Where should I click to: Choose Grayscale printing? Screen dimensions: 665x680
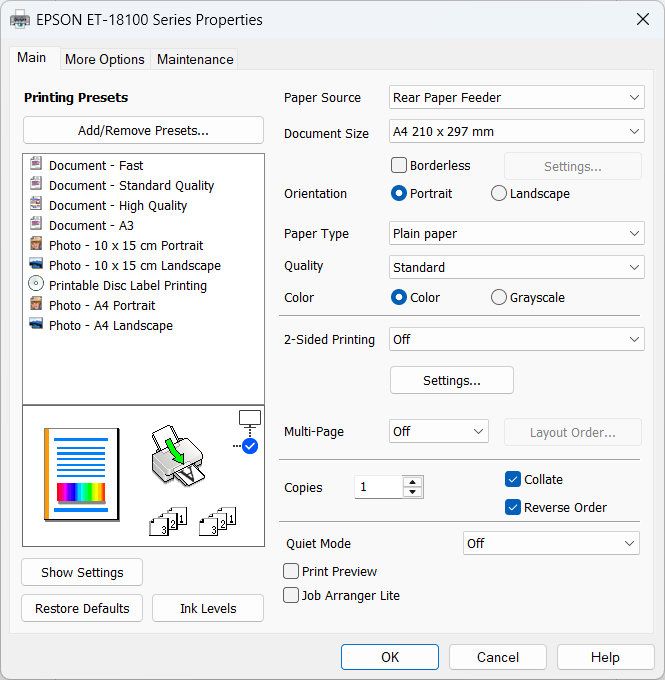(x=499, y=298)
